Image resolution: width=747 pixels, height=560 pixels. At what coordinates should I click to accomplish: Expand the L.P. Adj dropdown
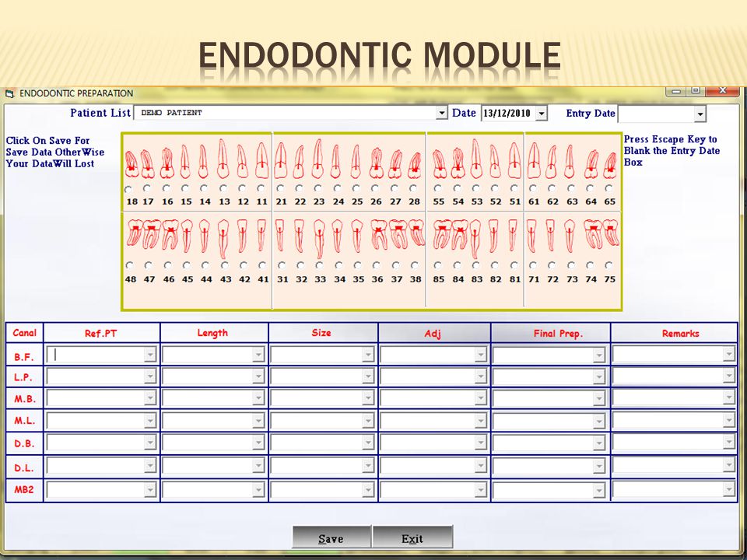click(480, 376)
